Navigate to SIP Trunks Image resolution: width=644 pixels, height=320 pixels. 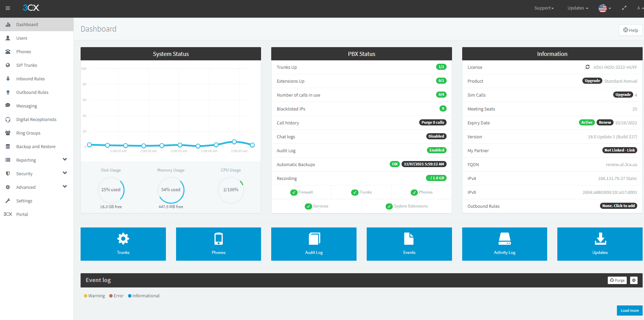tap(37, 65)
